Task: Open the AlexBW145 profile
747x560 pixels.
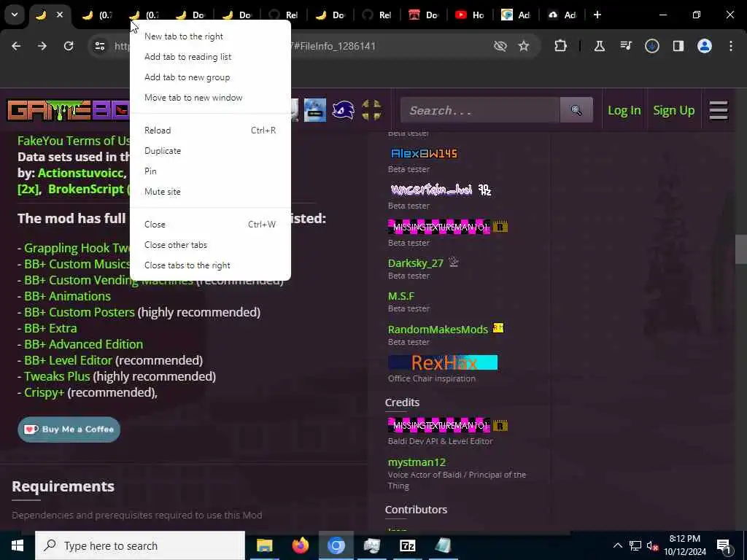Action: (424, 153)
